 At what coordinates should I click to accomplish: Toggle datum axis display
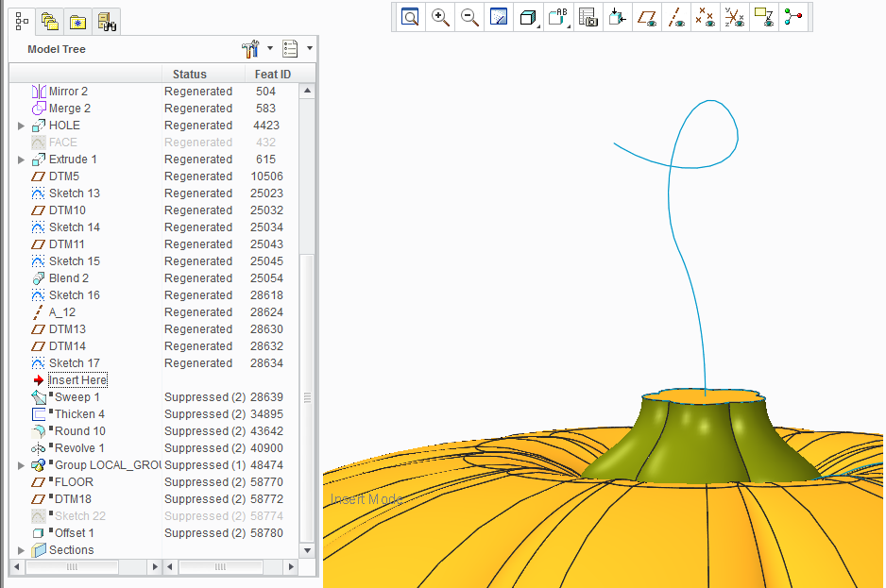[676, 17]
